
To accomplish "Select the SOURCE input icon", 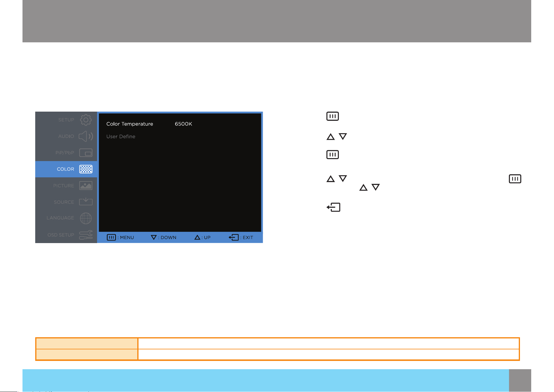I will pyautogui.click(x=86, y=202).
